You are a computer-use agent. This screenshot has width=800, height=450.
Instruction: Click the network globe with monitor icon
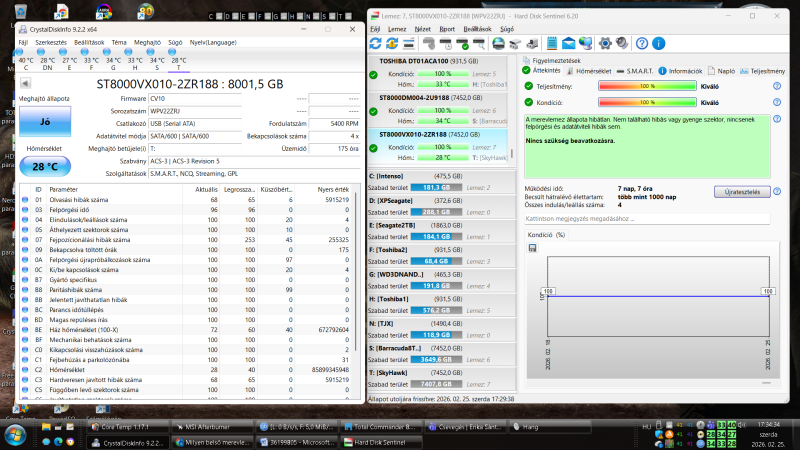click(x=585, y=44)
